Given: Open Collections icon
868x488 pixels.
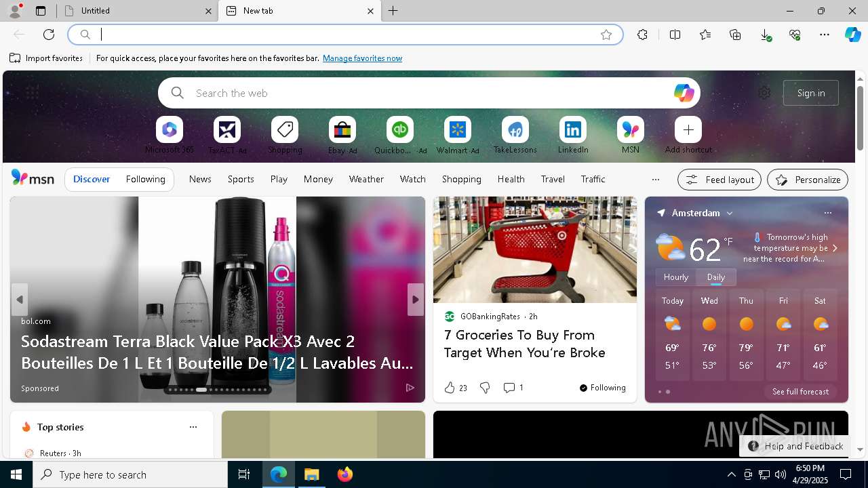Looking at the screenshot, I should pos(735,35).
